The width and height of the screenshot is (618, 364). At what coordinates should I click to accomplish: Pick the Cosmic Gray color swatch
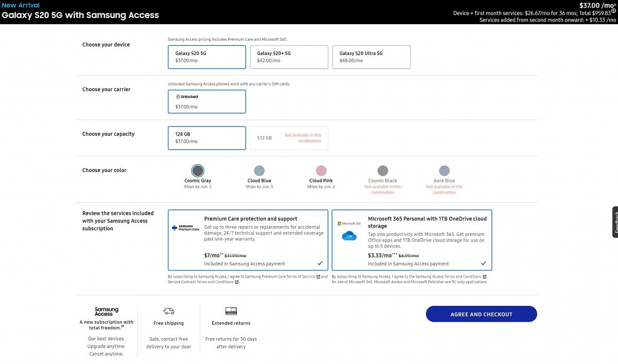coord(198,170)
